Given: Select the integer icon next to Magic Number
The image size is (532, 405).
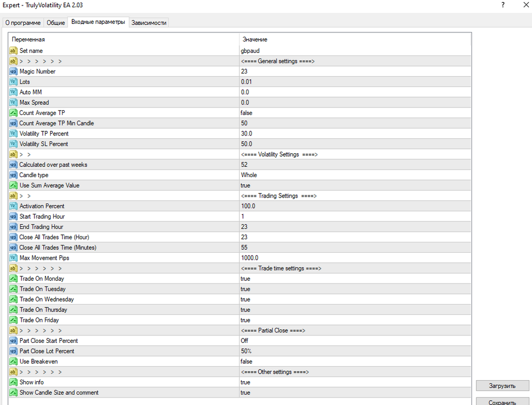Looking at the screenshot, I should tap(13, 71).
